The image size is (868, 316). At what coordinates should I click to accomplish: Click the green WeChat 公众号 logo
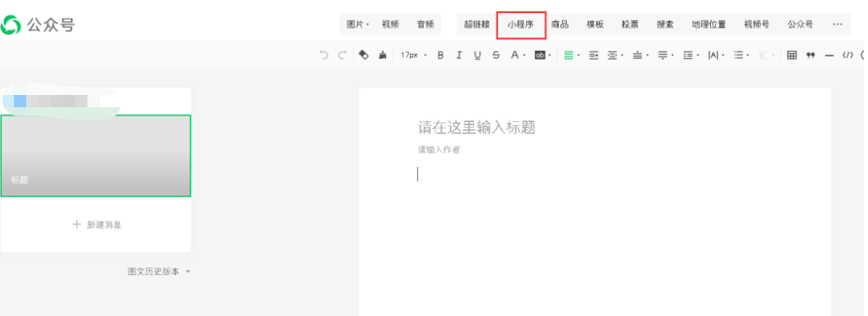pos(10,25)
